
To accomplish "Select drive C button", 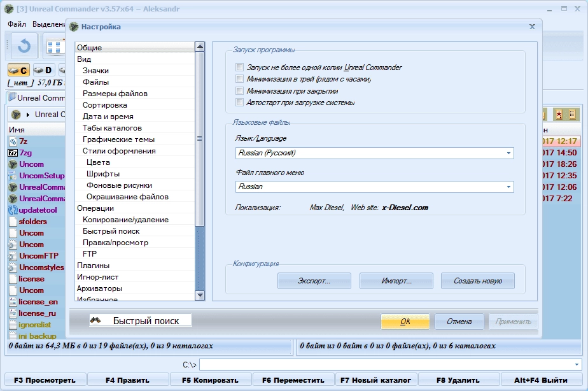I will (x=18, y=70).
